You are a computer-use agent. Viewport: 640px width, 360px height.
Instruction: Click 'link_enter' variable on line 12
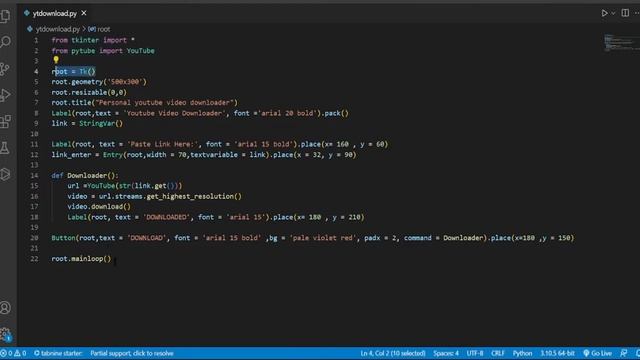pos(71,155)
